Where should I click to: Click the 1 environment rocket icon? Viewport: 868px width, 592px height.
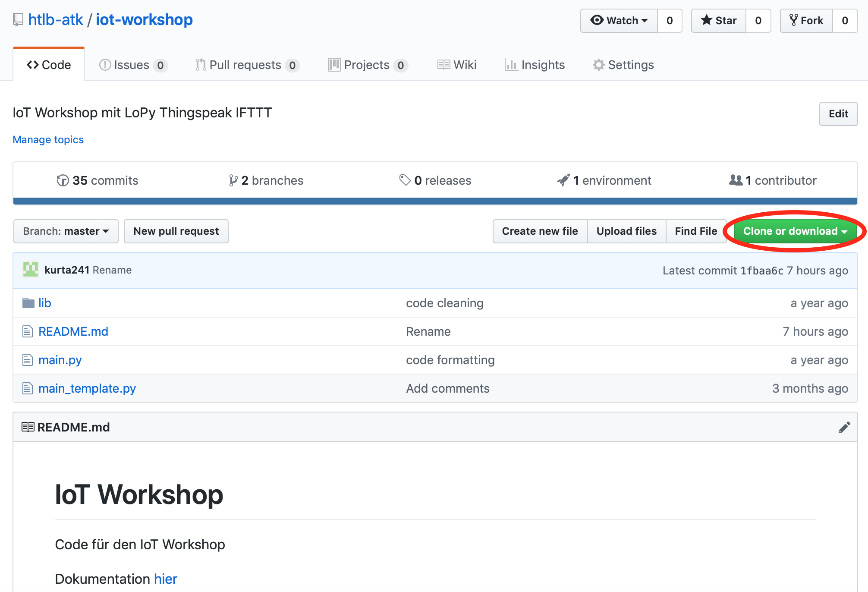pyautogui.click(x=563, y=180)
